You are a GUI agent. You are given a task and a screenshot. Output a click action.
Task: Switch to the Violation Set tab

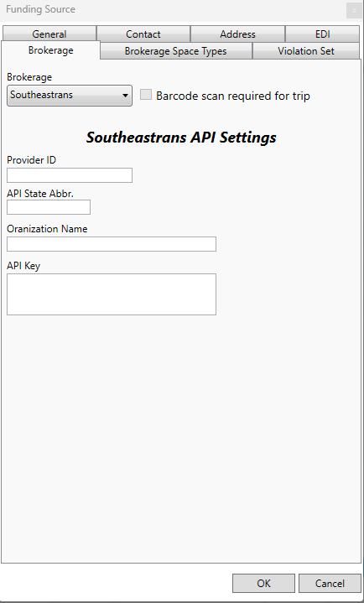(306, 51)
